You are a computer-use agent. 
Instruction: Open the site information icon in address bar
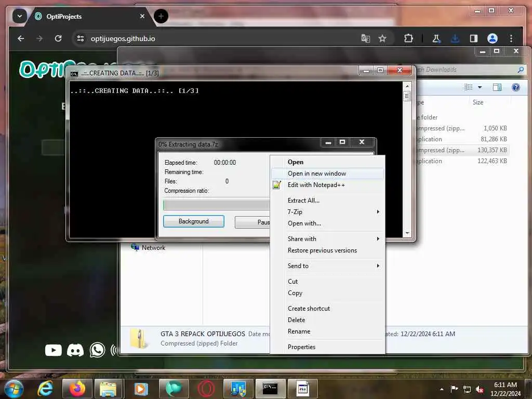click(81, 38)
